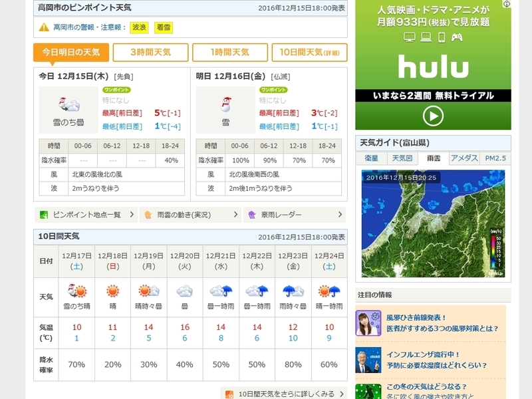Click tomorrow's 100% precipitation cell

click(x=240, y=160)
